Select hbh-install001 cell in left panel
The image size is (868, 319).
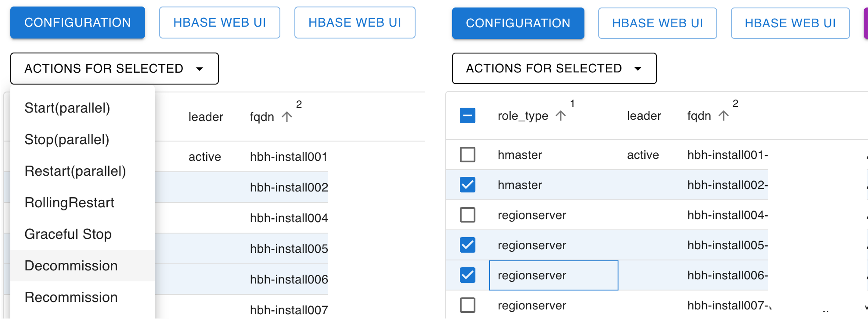[x=289, y=157]
